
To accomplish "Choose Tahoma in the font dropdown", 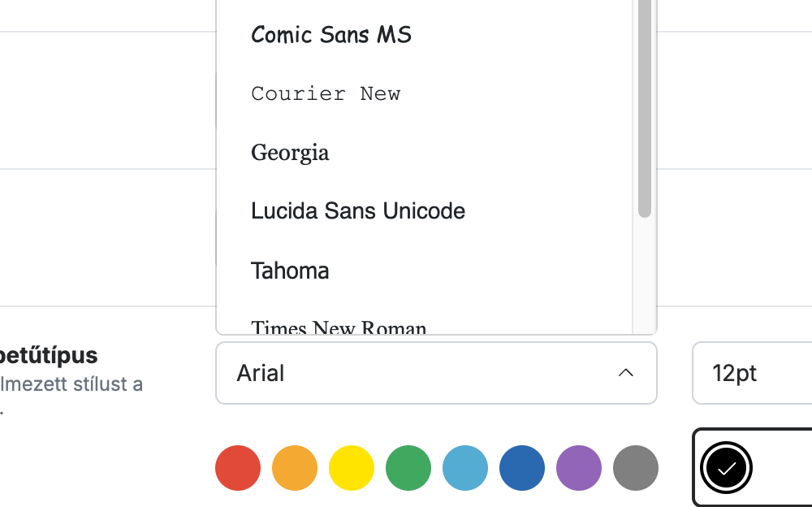I will (425, 271).
